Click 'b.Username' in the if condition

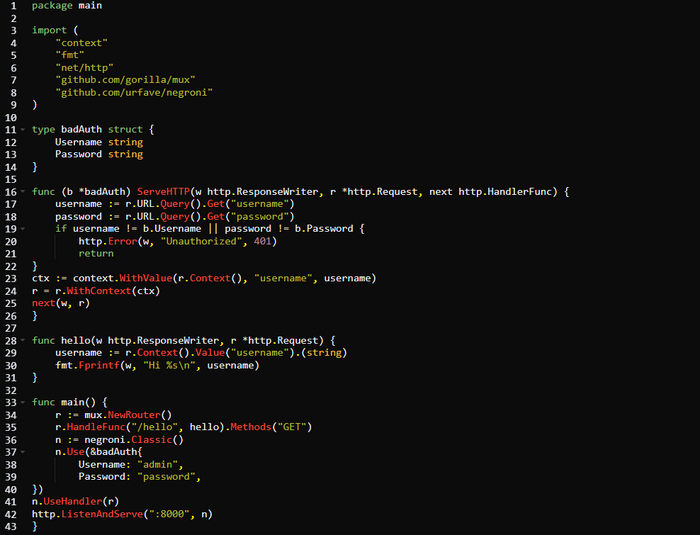click(172, 229)
